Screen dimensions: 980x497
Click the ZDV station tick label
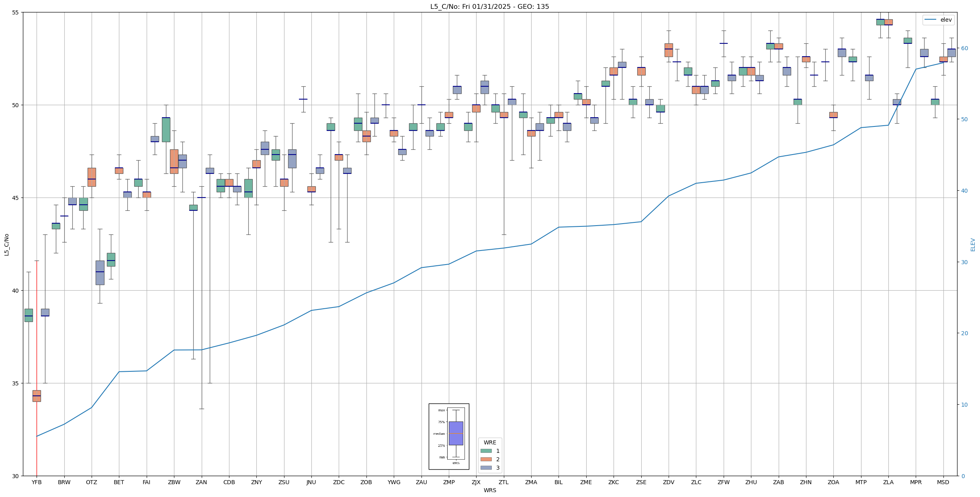pyautogui.click(x=669, y=483)
